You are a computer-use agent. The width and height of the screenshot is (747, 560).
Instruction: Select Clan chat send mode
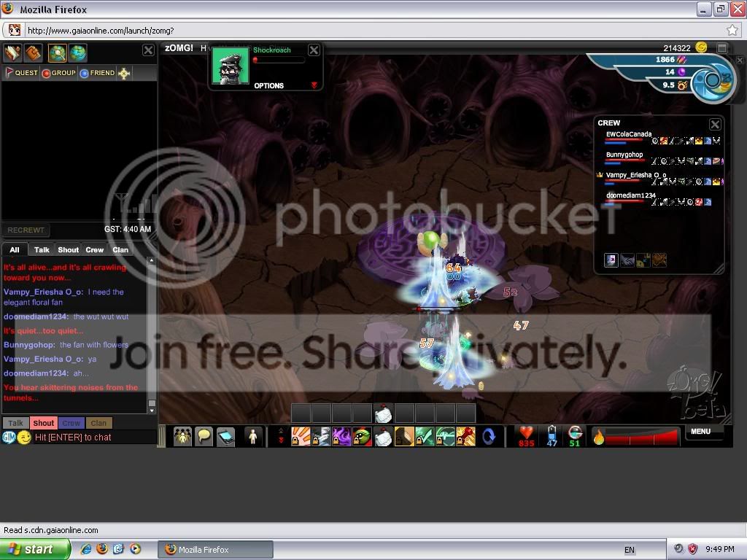(98, 423)
